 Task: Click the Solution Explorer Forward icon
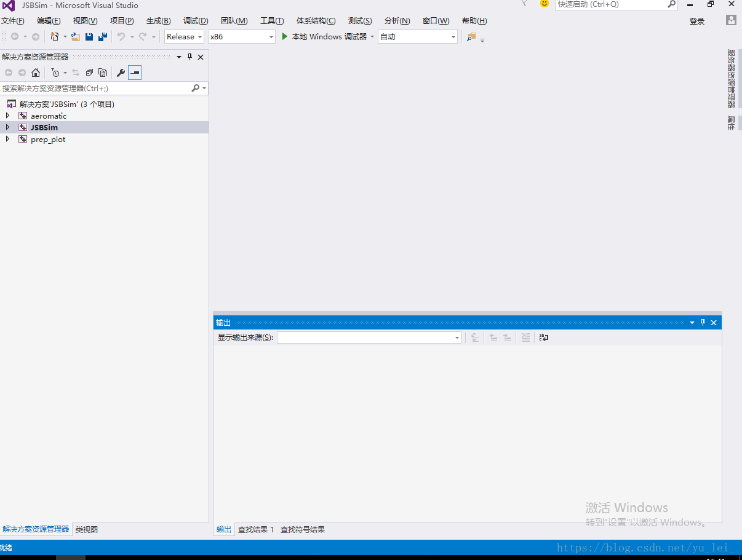pyautogui.click(x=22, y=73)
